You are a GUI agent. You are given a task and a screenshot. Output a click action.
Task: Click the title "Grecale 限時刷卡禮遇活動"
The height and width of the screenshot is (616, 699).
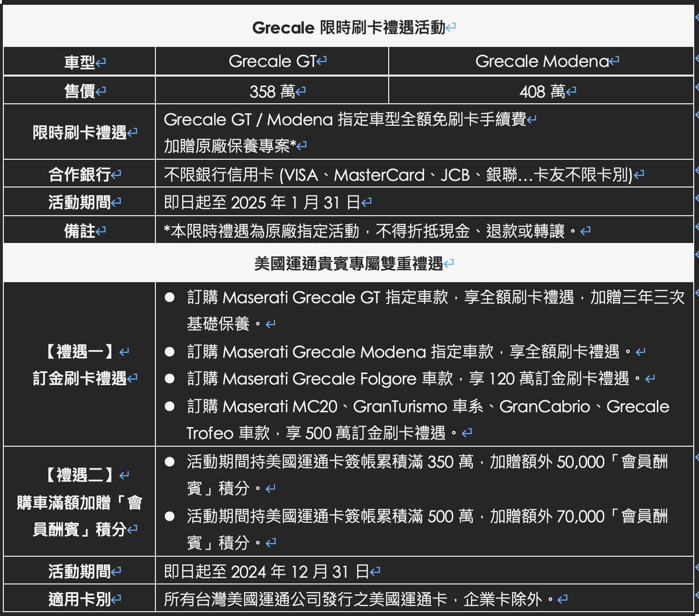pyautogui.click(x=349, y=28)
